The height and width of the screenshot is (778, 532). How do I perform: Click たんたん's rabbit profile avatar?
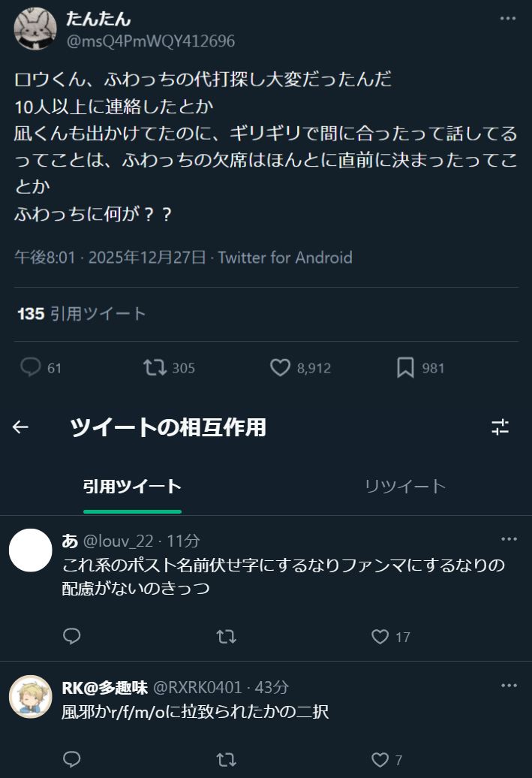click(35, 29)
